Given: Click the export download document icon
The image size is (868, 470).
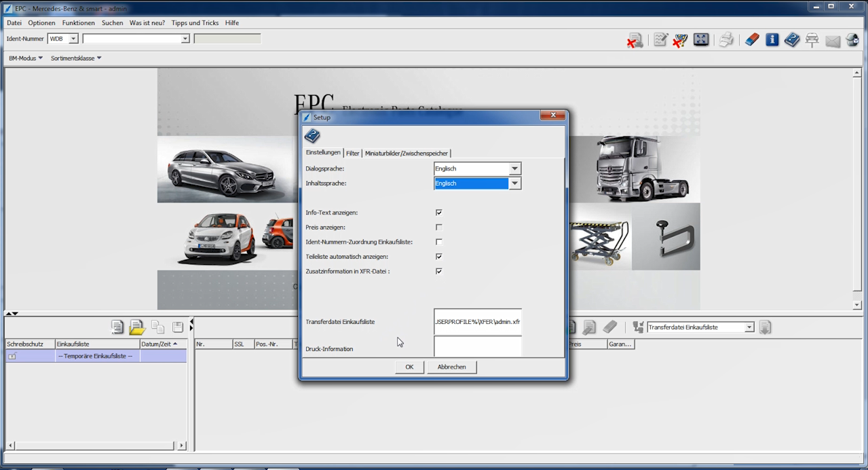Looking at the screenshot, I should coord(765,327).
